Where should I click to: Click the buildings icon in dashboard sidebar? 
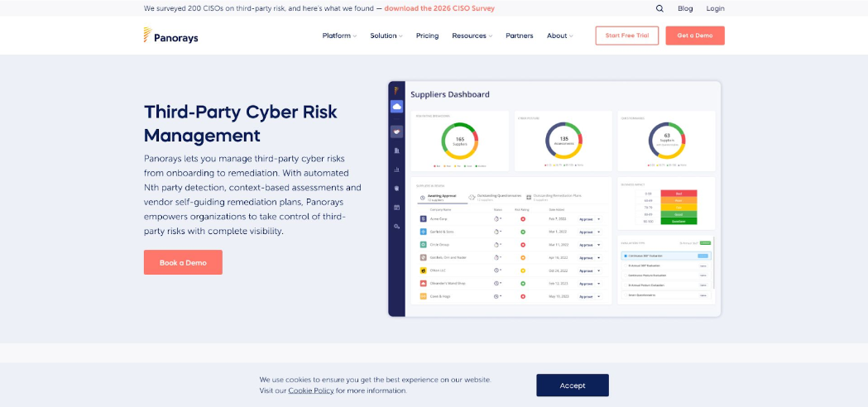pyautogui.click(x=396, y=151)
